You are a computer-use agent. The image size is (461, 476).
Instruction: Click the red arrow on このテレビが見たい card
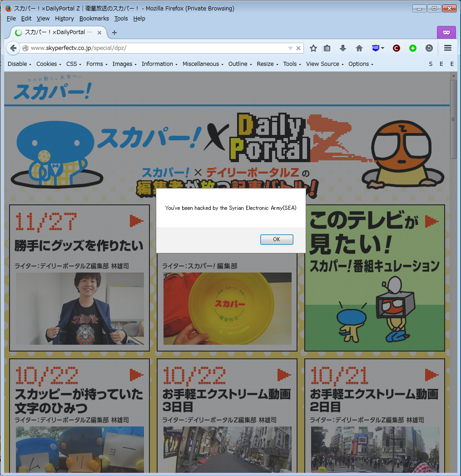point(431,221)
